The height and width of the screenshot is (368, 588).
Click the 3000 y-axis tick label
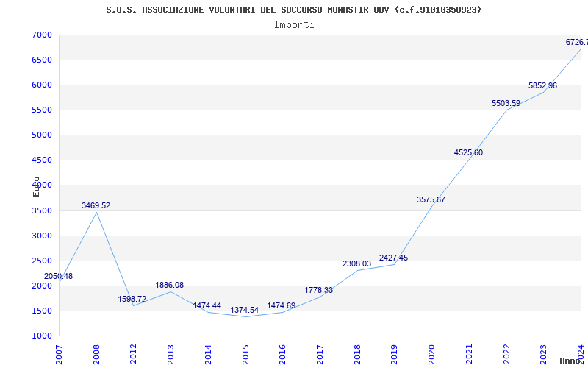tap(42, 236)
